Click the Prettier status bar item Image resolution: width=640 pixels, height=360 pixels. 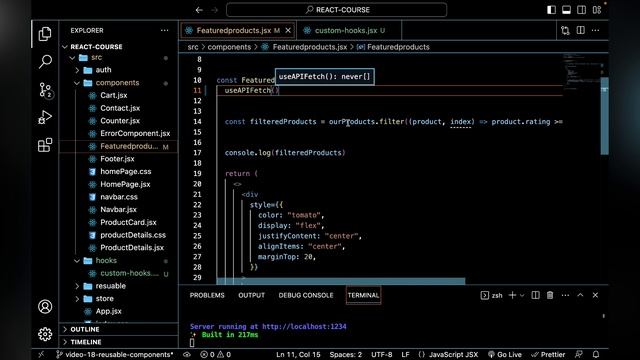(548, 354)
